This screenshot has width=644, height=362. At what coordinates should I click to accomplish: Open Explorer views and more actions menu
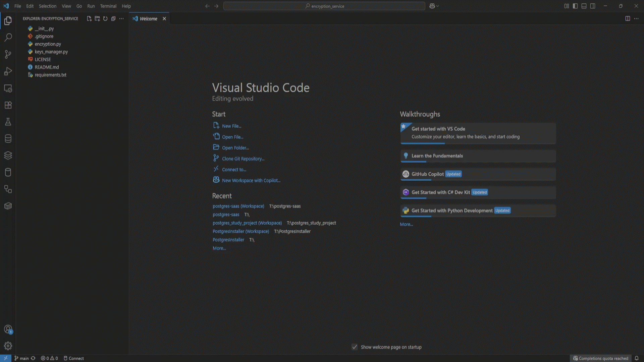[x=121, y=19]
